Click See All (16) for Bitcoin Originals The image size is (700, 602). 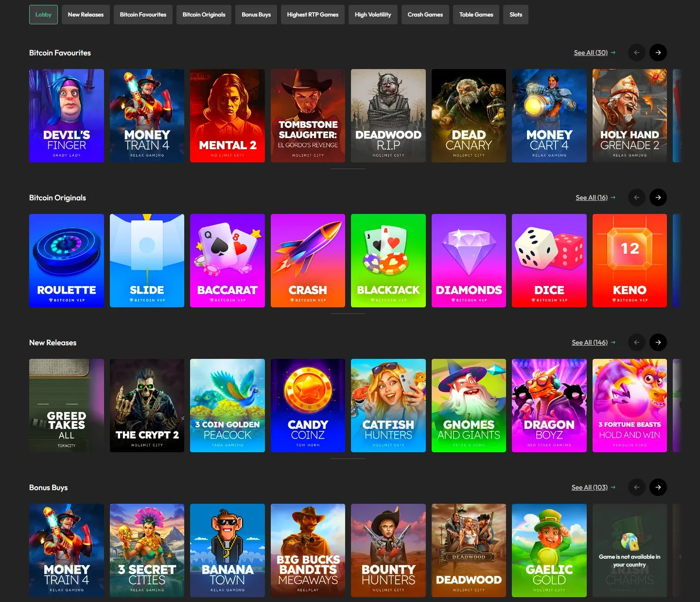point(595,197)
